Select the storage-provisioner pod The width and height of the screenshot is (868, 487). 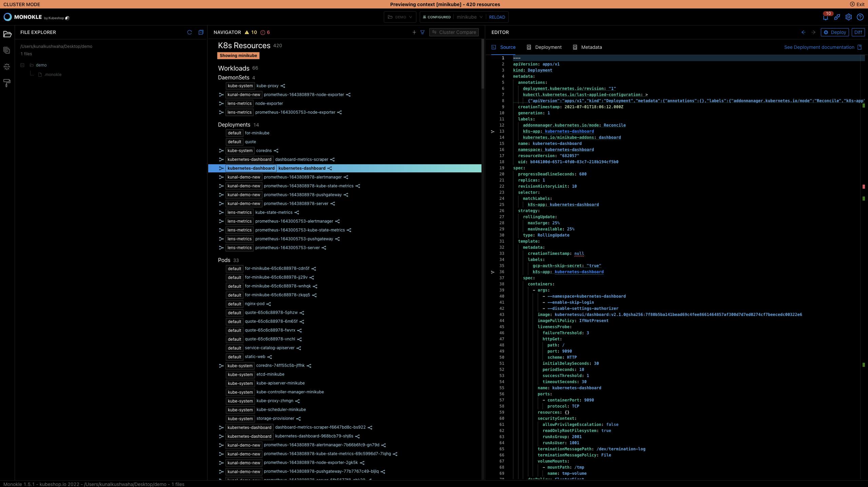tap(275, 418)
